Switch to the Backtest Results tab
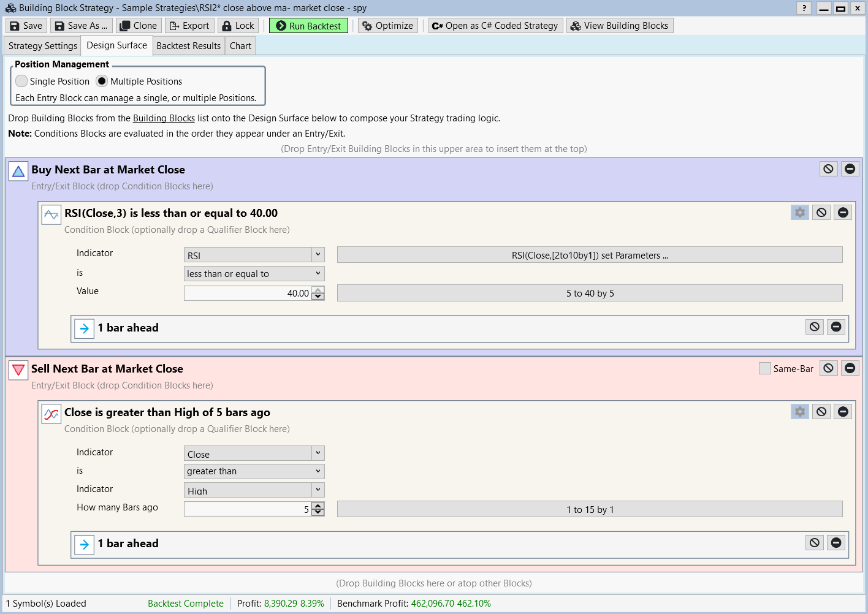 188,46
